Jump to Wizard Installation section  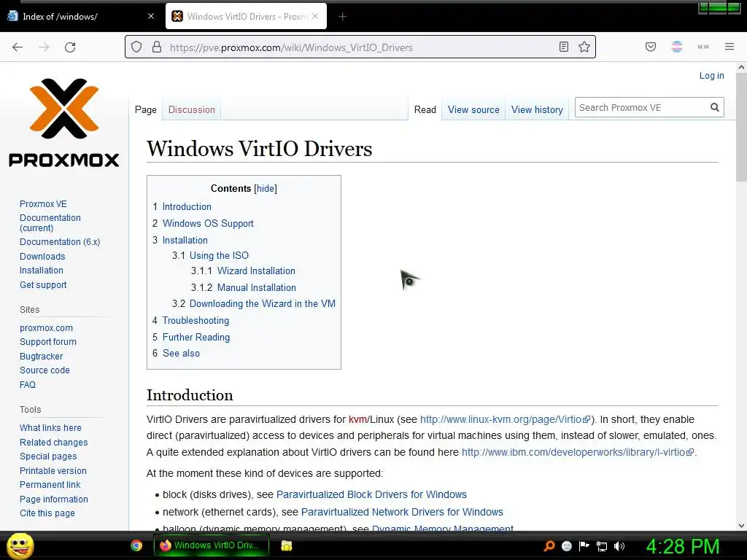pyautogui.click(x=256, y=271)
